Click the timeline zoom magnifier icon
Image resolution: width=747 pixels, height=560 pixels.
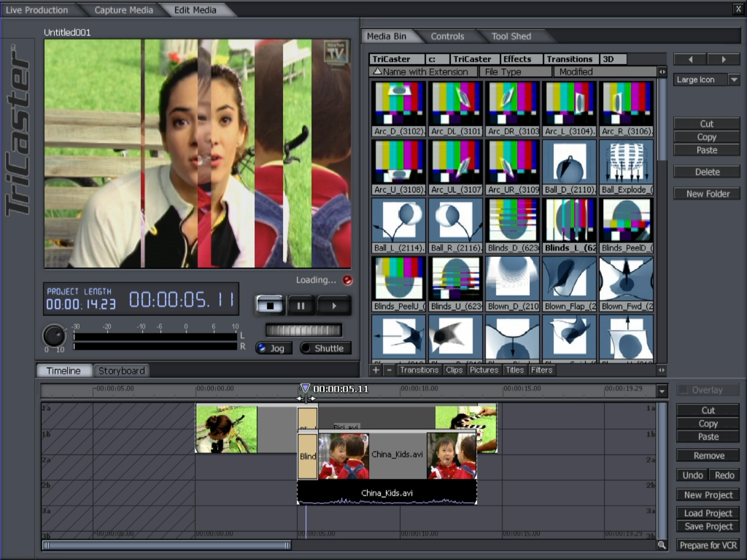pos(661,545)
